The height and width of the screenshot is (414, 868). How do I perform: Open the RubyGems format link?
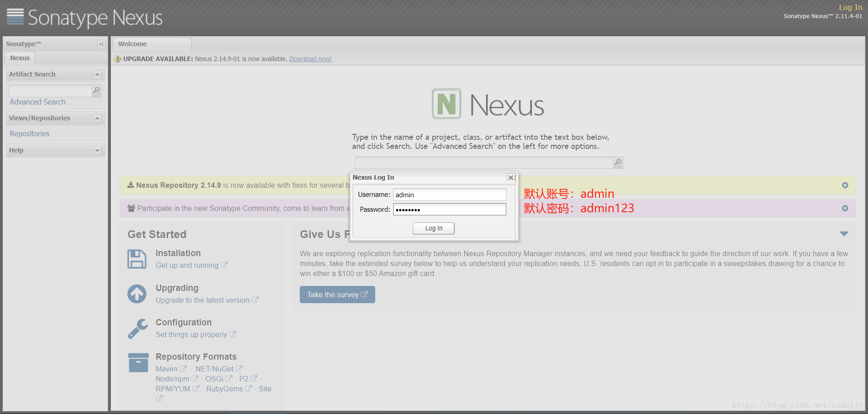(x=229, y=389)
